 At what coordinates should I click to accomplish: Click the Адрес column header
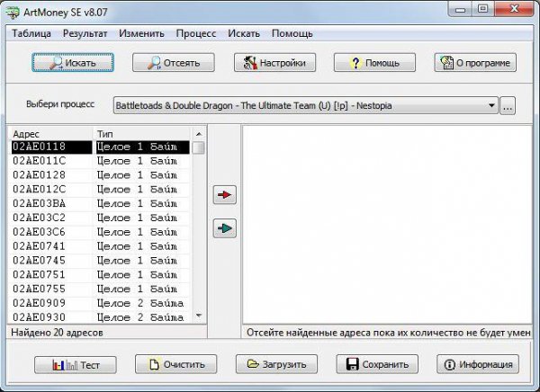[51, 134]
